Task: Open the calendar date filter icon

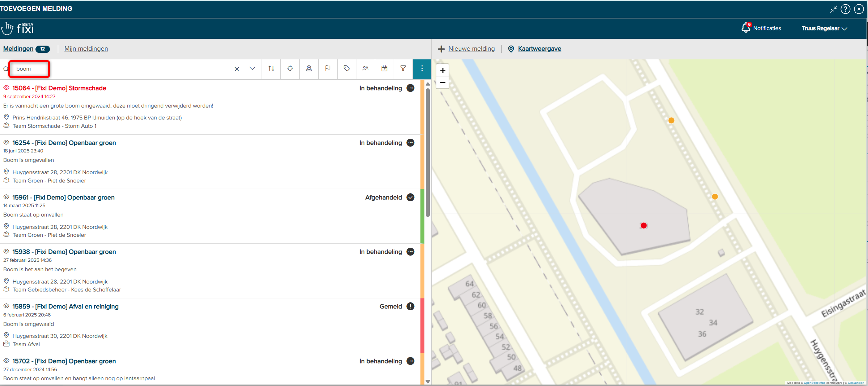Action: tap(384, 68)
